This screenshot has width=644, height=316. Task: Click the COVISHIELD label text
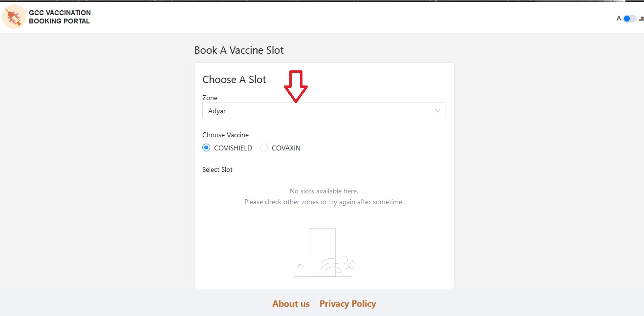point(233,148)
